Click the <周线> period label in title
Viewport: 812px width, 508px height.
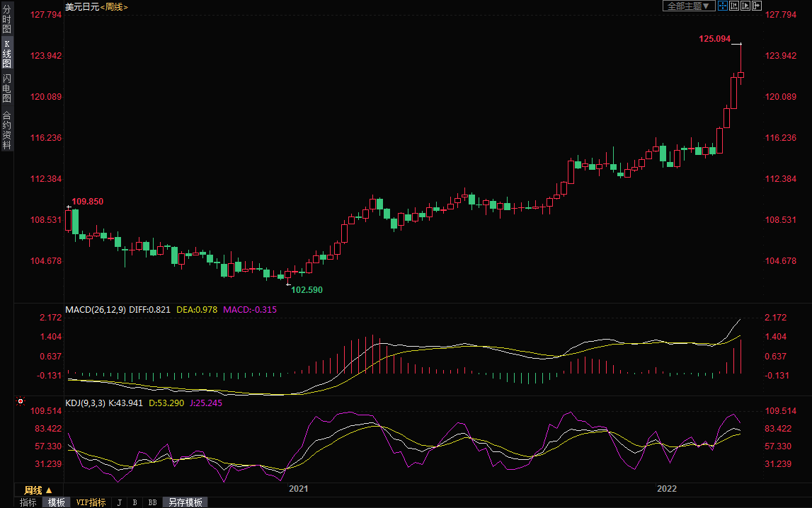pyautogui.click(x=114, y=6)
